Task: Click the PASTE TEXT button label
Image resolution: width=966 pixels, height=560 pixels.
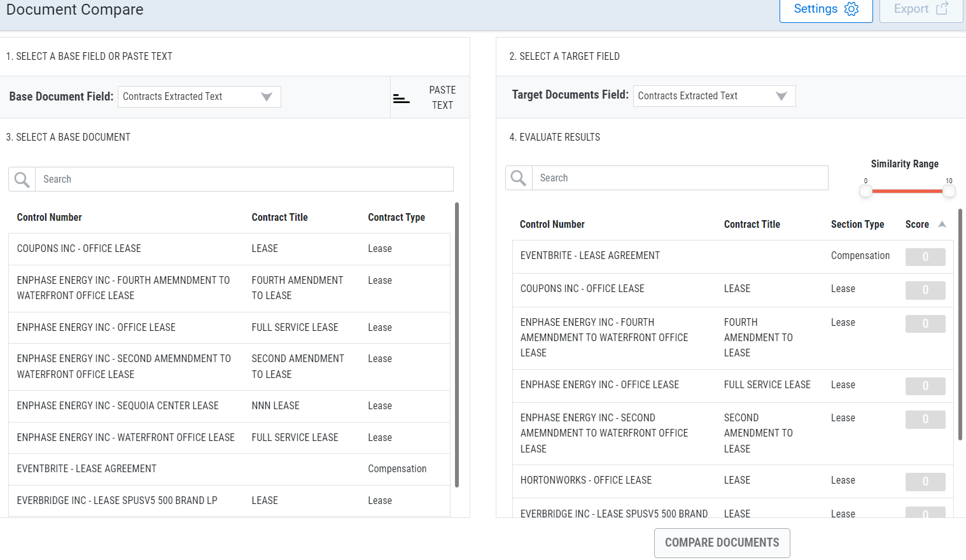Action: tap(442, 97)
